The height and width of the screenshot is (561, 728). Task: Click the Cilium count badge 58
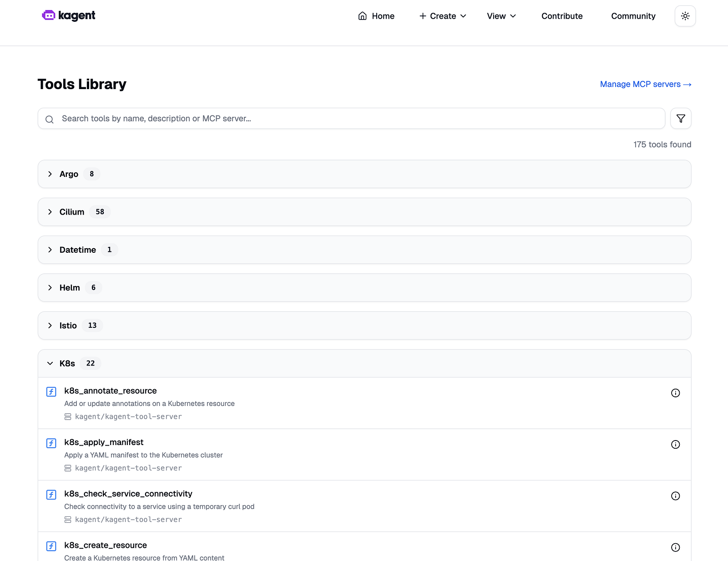tap(100, 212)
